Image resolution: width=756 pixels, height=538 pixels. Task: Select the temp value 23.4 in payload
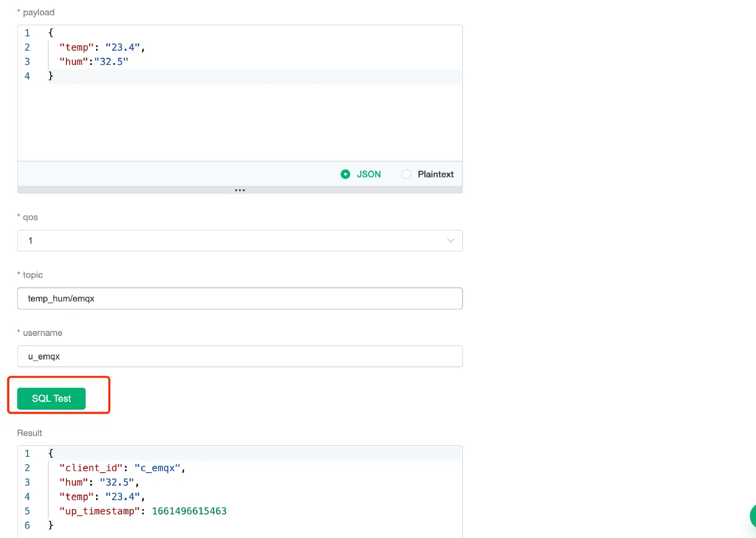[123, 47]
